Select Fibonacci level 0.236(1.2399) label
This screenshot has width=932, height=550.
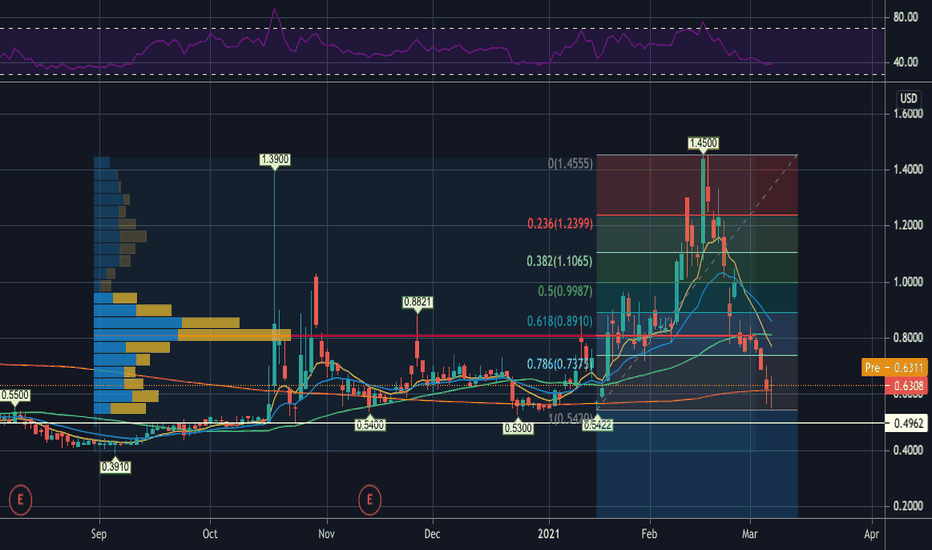coord(560,224)
